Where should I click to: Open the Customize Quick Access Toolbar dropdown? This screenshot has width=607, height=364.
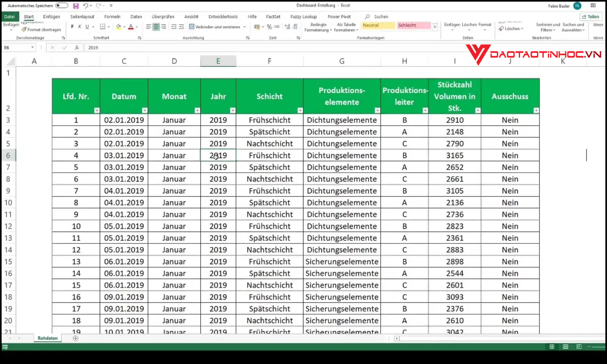(111, 6)
